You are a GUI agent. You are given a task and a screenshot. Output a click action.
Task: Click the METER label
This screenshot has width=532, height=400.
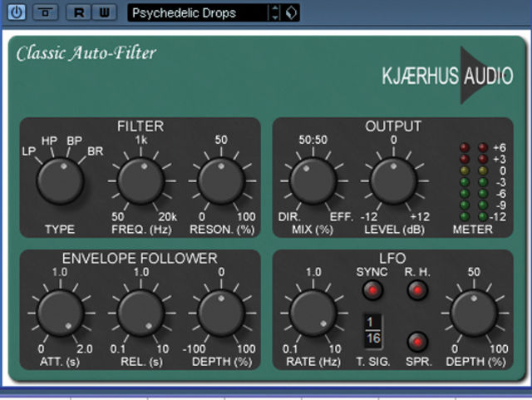tap(473, 230)
